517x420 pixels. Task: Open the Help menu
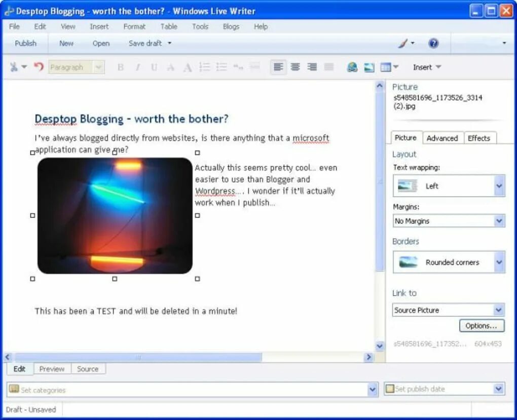pos(261,26)
